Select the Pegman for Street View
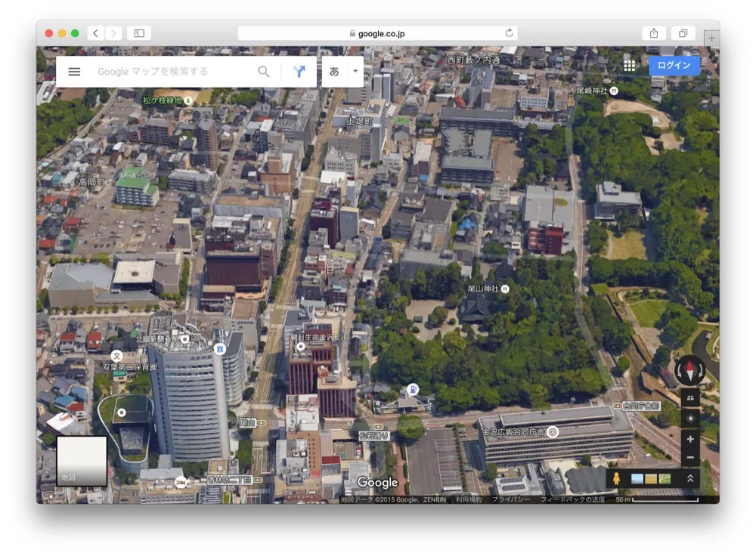 tap(616, 479)
